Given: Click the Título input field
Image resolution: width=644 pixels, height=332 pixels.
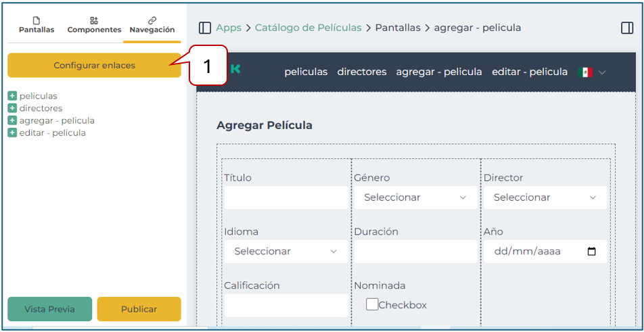Looking at the screenshot, I should click(285, 197).
